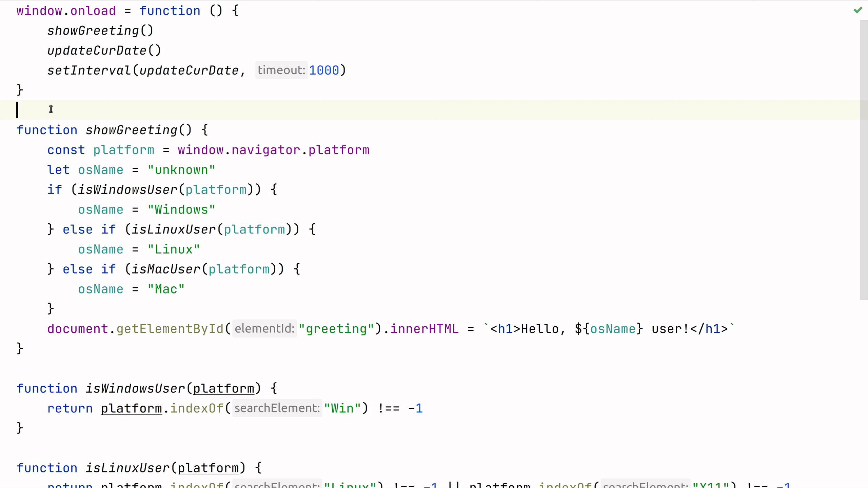
Task: Click the 'navigator' property in platform assignment
Action: click(x=265, y=150)
